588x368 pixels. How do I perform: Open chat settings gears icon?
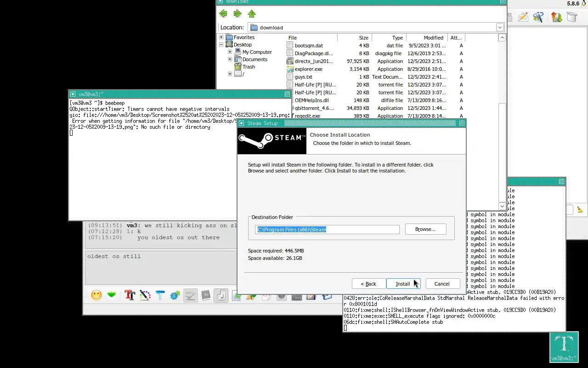pos(175,295)
